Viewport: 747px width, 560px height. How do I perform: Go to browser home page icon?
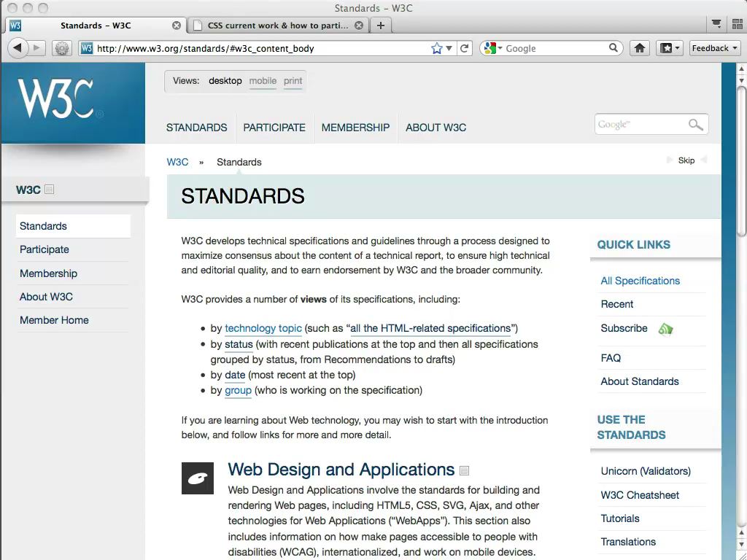[x=640, y=48]
